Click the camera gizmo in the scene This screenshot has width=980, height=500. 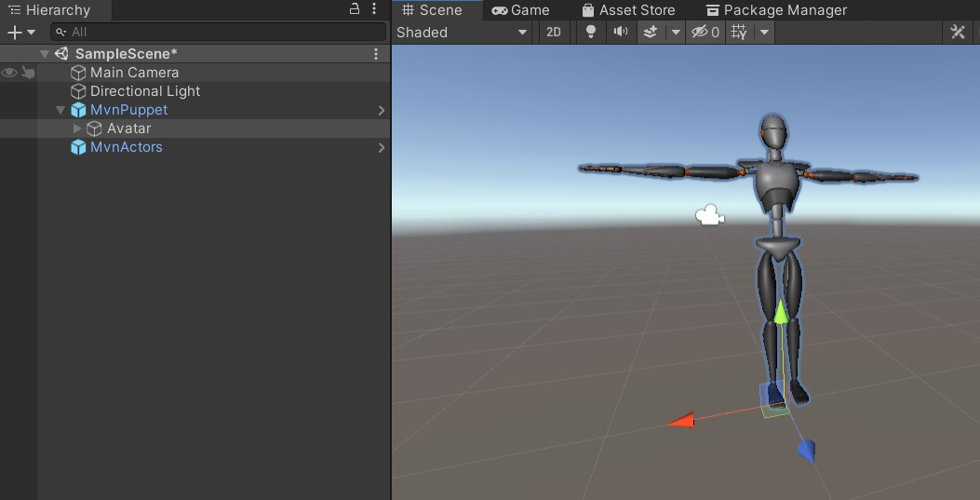click(x=709, y=215)
